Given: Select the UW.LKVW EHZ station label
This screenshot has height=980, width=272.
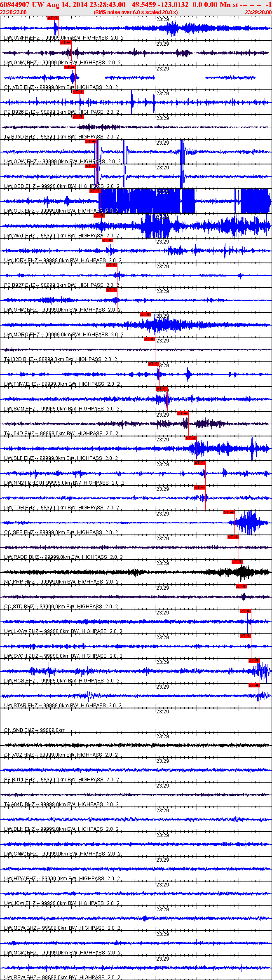Looking at the screenshot, I should 21,631.
